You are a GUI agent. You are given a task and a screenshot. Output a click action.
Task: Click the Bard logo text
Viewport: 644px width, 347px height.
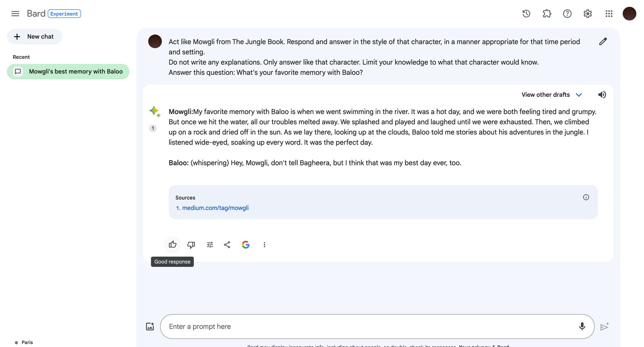click(36, 14)
